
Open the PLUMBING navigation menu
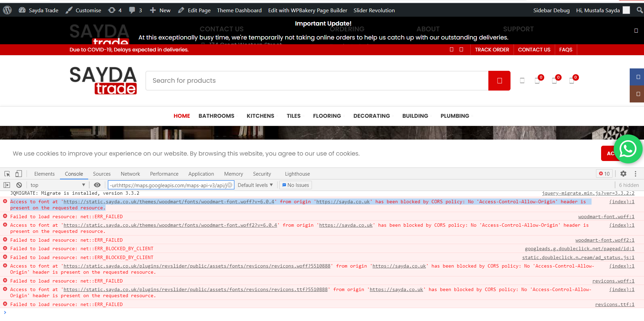(x=455, y=116)
